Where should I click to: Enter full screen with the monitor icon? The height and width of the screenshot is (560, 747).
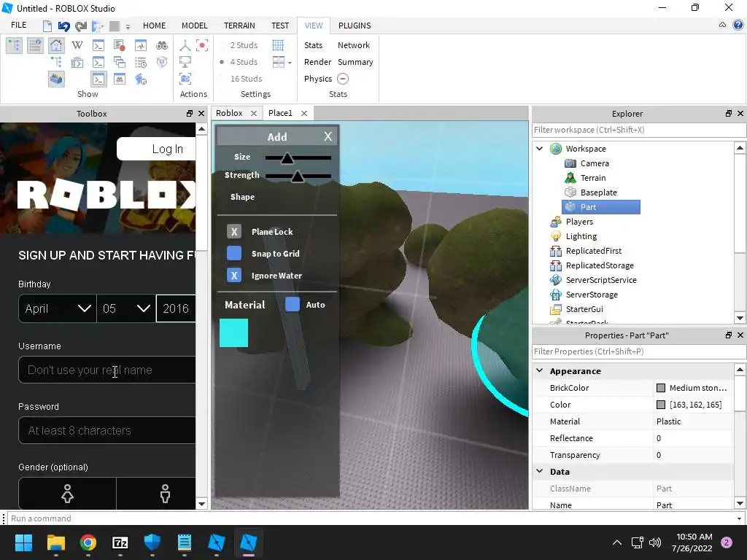[185, 62]
